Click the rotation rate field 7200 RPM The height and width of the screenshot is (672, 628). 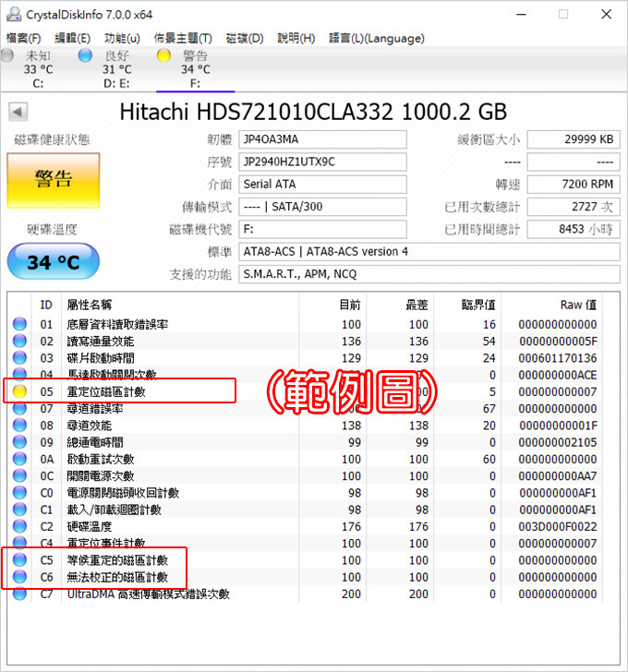tap(574, 185)
